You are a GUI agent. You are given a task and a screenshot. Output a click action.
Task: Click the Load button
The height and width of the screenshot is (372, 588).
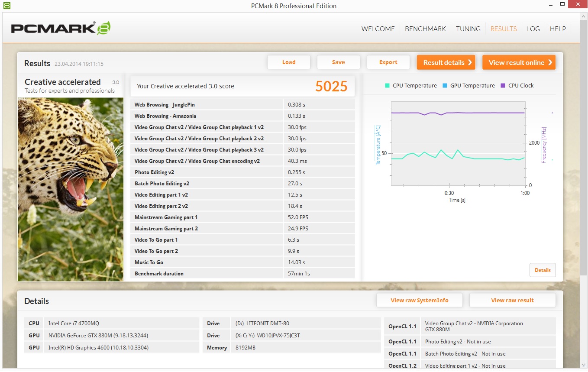tap(289, 62)
